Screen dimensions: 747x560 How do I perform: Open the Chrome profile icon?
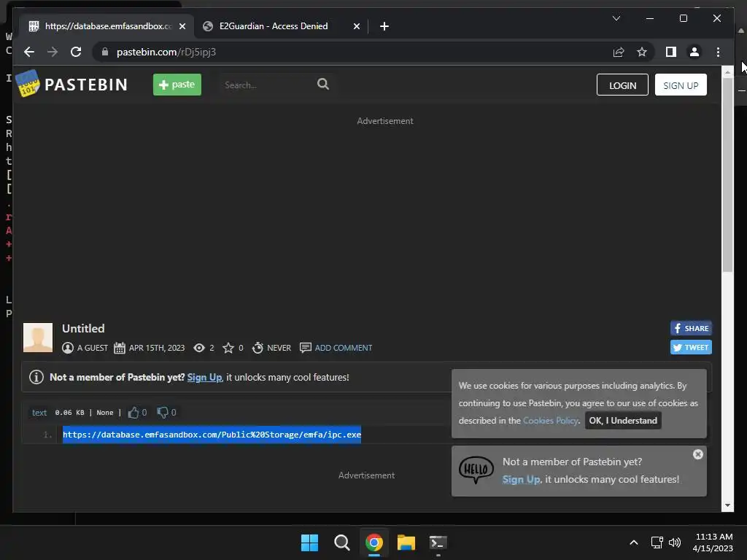(x=694, y=52)
